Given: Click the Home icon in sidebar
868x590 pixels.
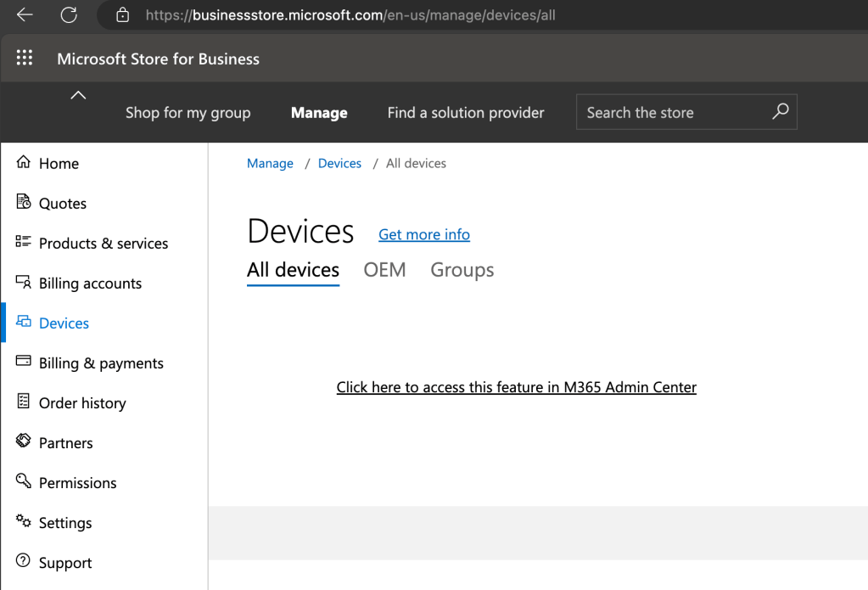Looking at the screenshot, I should [x=23, y=163].
